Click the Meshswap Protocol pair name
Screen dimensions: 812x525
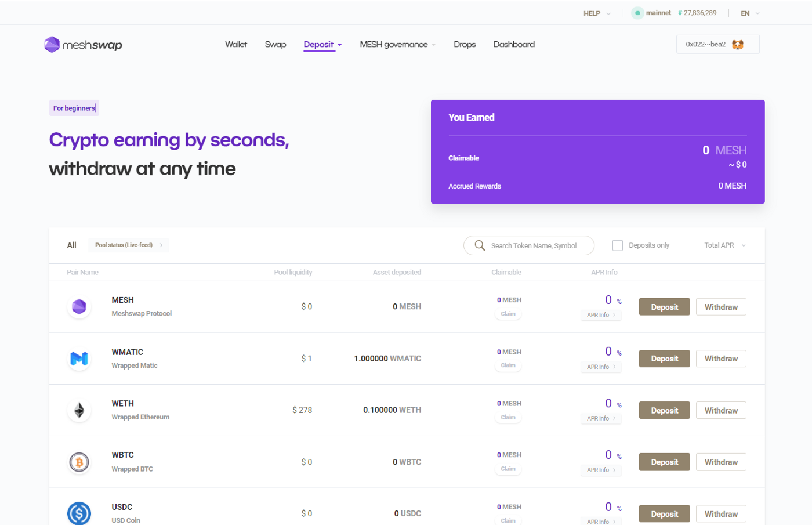click(142, 313)
